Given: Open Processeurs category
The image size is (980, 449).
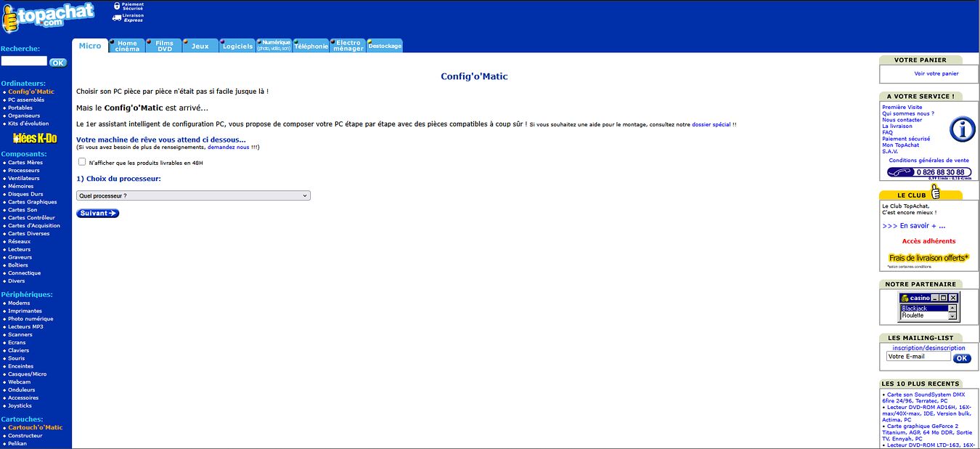Looking at the screenshot, I should tap(24, 171).
